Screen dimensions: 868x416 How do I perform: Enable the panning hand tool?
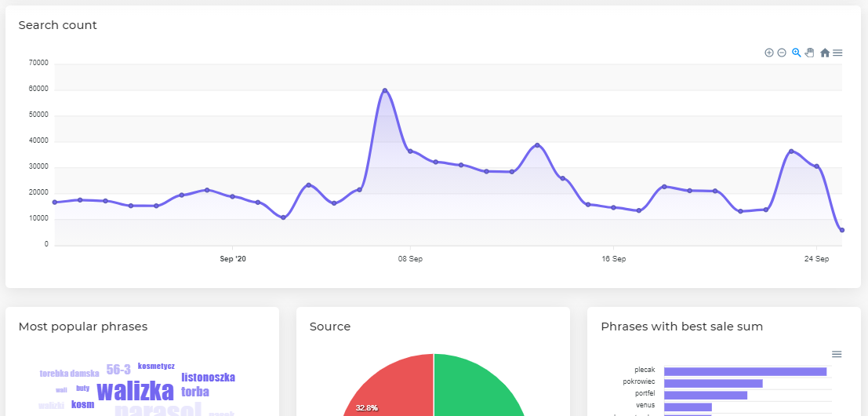click(x=809, y=53)
